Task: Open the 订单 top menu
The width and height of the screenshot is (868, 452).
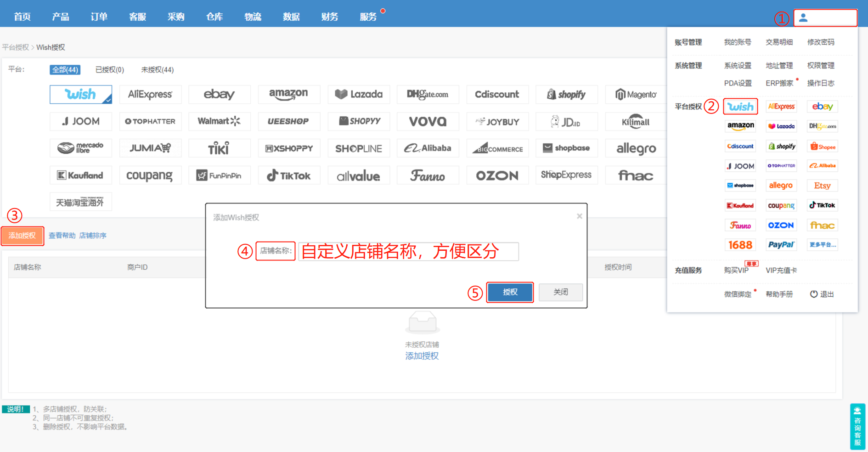Action: [x=99, y=17]
